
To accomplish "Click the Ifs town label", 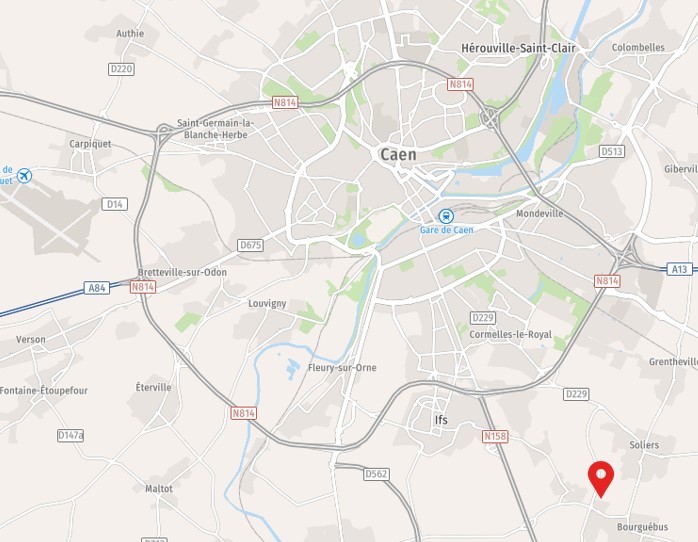I will pos(441,420).
